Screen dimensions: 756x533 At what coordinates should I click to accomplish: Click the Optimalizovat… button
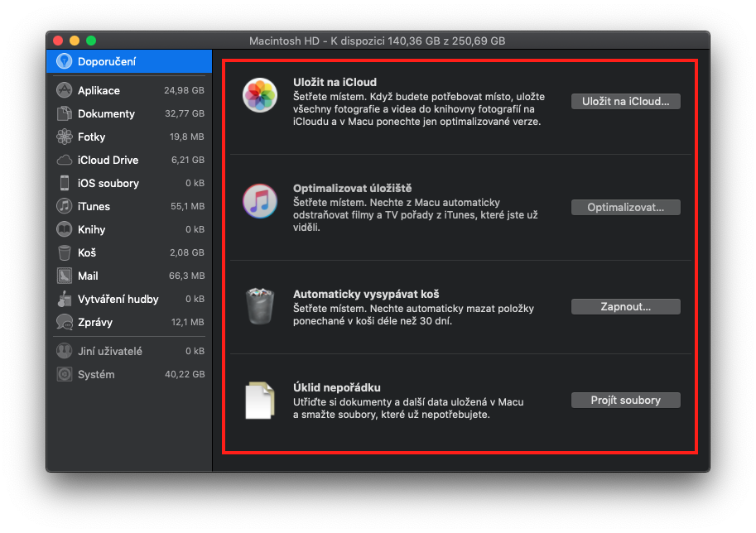(625, 207)
